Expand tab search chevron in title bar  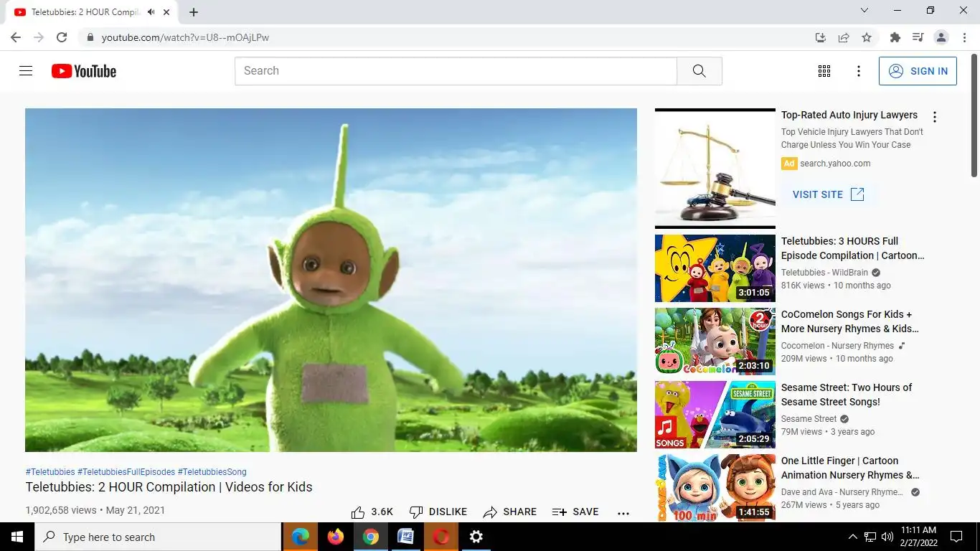(864, 11)
